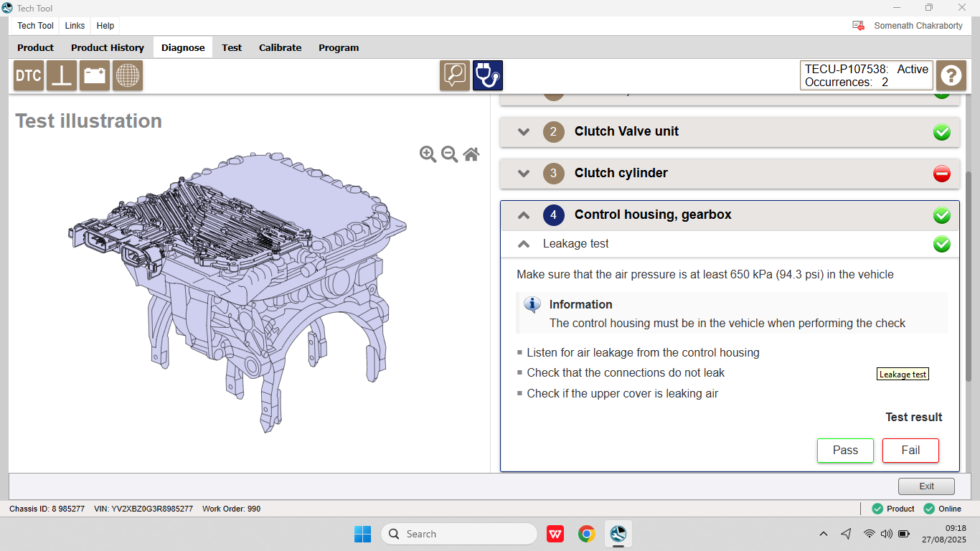This screenshot has width=980, height=551.
Task: Click the Exit button
Action: [926, 486]
